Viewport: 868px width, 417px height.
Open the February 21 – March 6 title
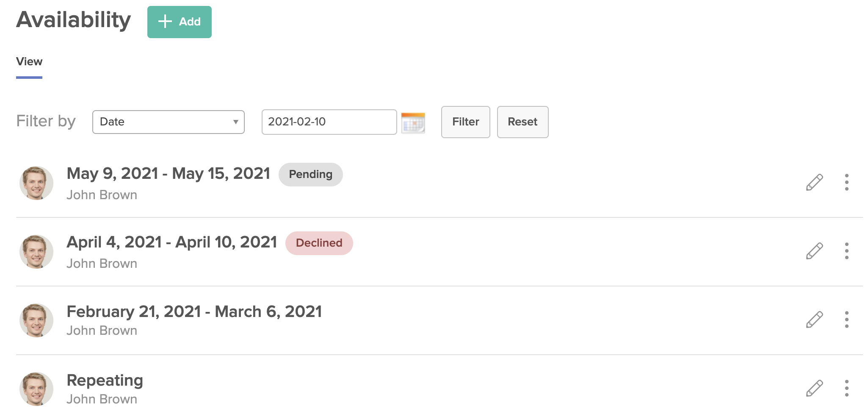pyautogui.click(x=194, y=312)
